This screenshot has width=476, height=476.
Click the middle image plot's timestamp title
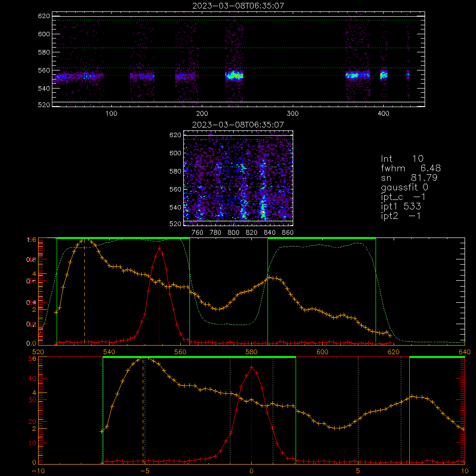[238, 125]
